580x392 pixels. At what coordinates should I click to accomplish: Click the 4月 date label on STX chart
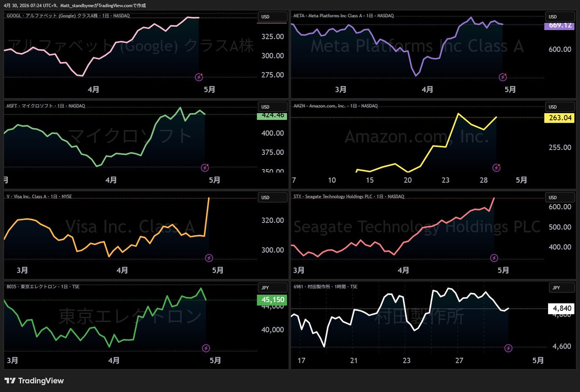403,270
